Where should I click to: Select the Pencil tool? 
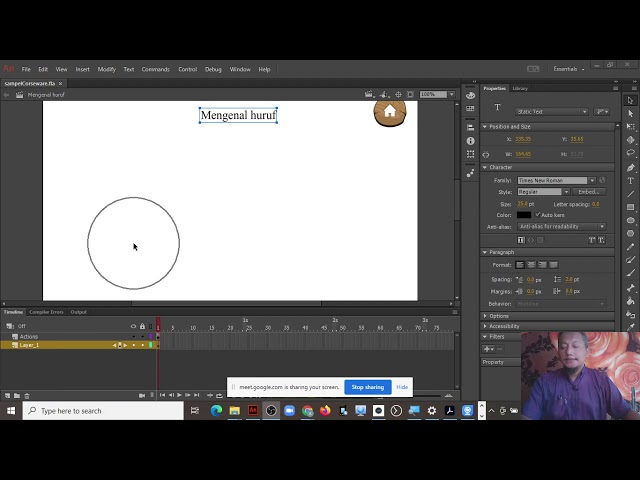(630, 247)
